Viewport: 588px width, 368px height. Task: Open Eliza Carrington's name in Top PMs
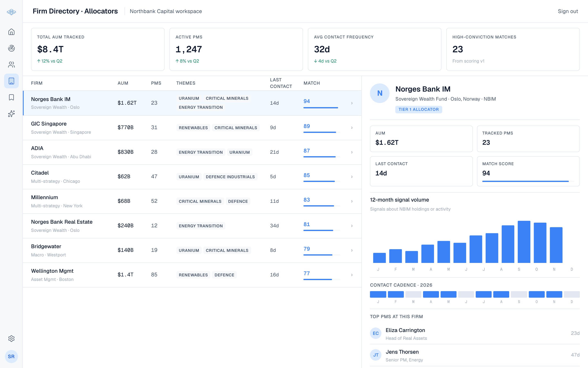(405, 330)
